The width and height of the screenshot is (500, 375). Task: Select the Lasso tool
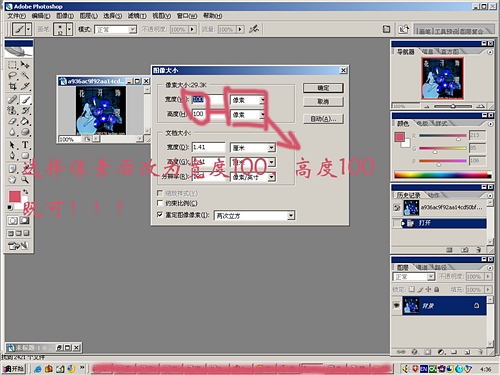(12, 75)
